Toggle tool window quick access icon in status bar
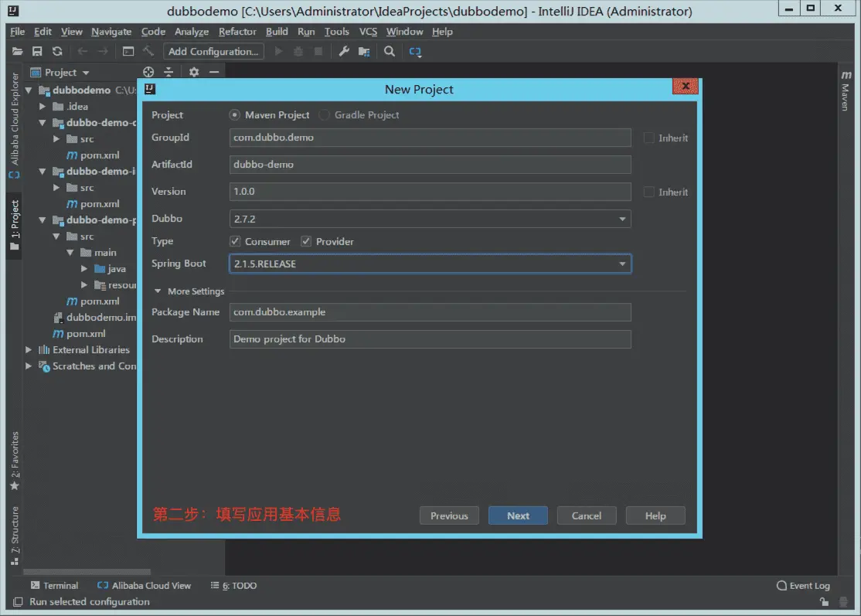861x616 pixels. tap(18, 602)
